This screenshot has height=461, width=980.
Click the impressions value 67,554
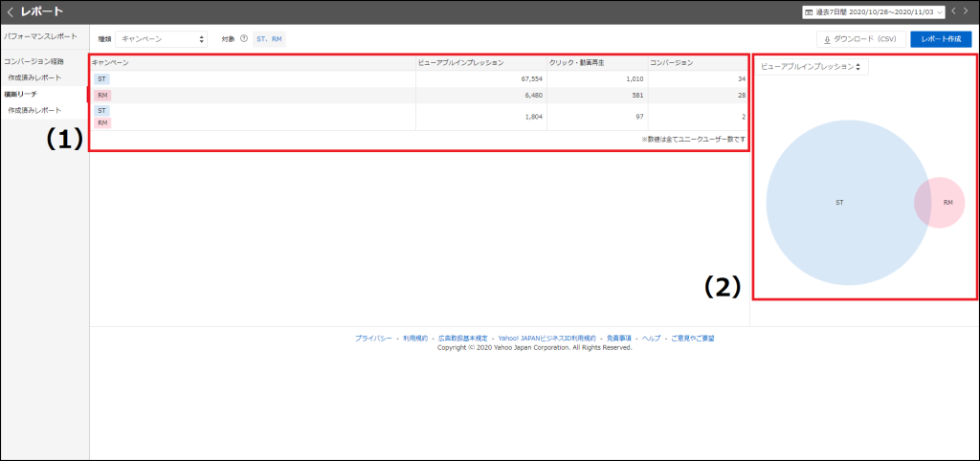click(532, 79)
